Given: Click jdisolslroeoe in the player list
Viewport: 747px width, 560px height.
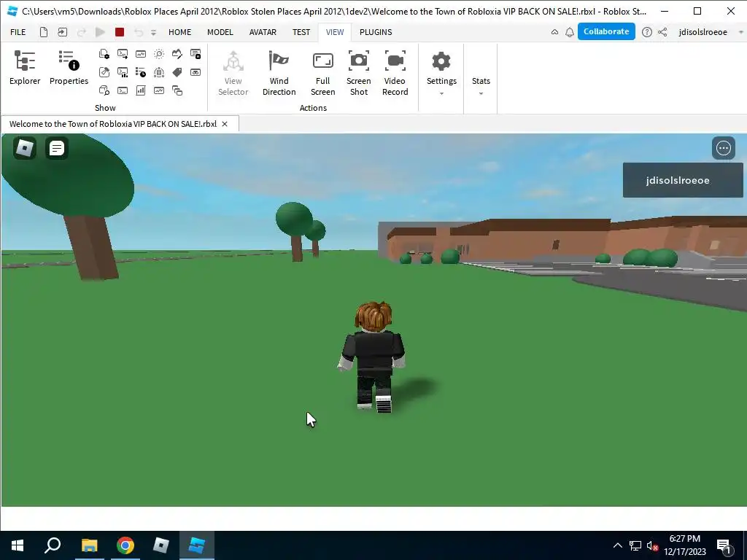Looking at the screenshot, I should click(683, 180).
